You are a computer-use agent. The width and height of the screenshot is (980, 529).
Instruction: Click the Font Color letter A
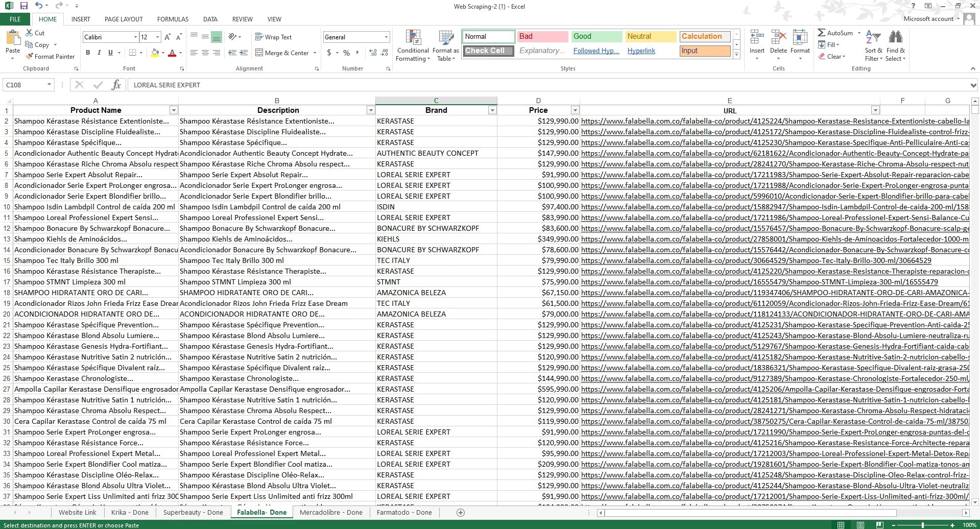click(x=172, y=53)
